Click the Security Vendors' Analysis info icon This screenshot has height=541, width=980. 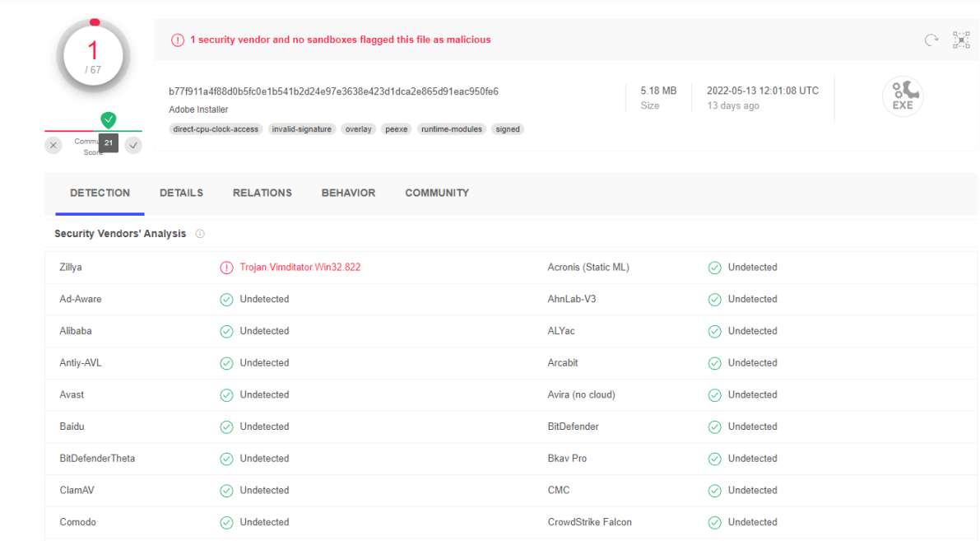point(200,234)
